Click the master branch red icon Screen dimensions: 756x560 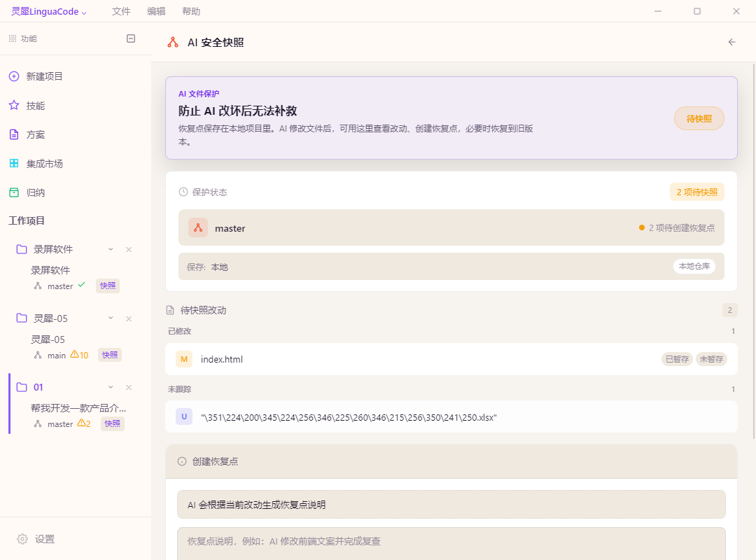click(x=198, y=227)
